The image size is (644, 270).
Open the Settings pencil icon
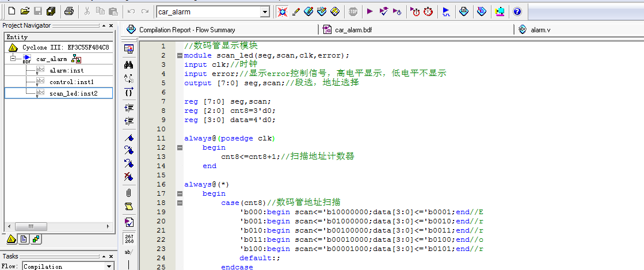[x=296, y=12]
